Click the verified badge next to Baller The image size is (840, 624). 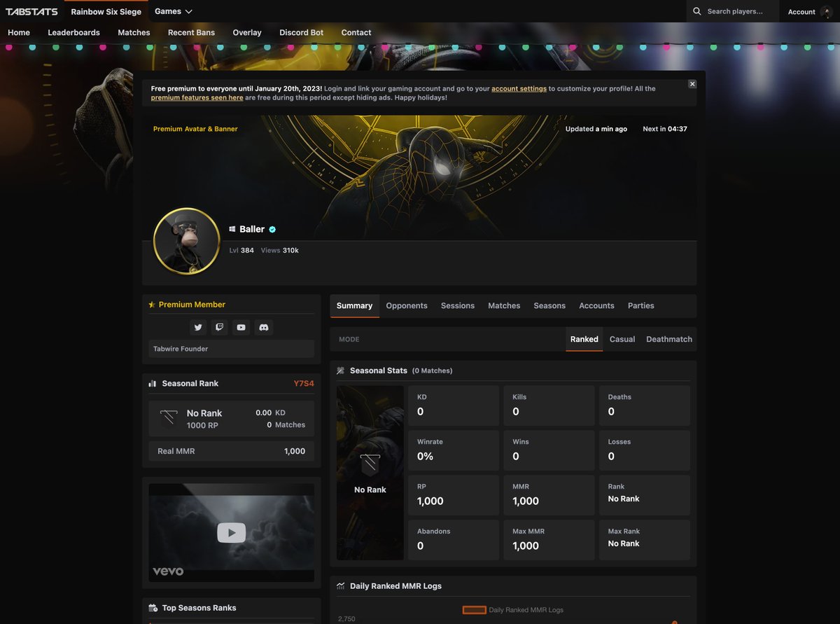pos(272,229)
